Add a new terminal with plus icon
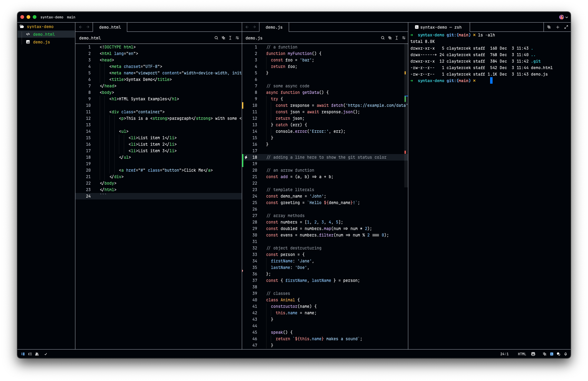This screenshot has width=588, height=381. tap(558, 27)
